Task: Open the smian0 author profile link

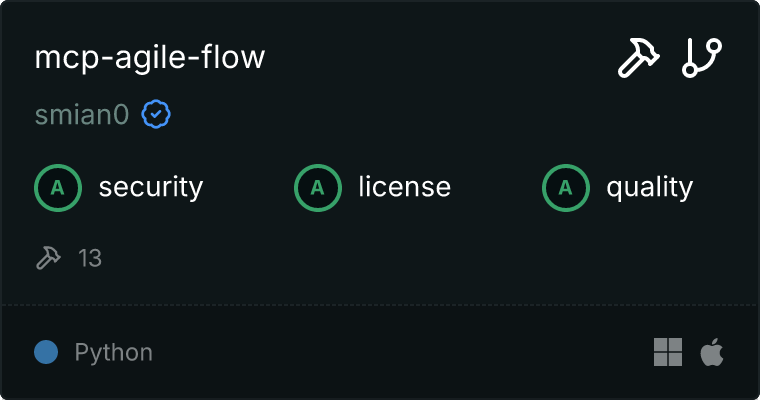Action: click(x=82, y=115)
